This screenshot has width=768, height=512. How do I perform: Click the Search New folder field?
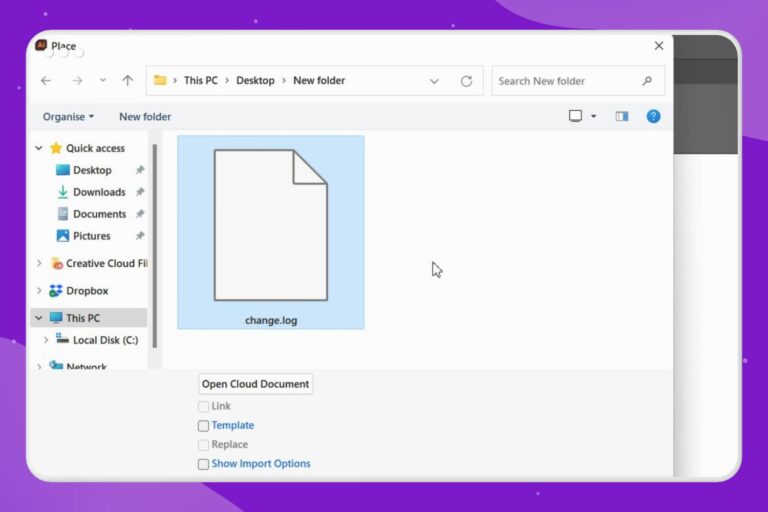tap(578, 81)
